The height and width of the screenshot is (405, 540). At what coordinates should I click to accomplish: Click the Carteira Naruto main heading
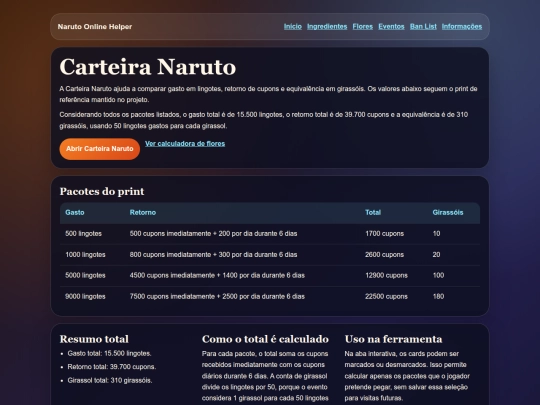tap(148, 67)
